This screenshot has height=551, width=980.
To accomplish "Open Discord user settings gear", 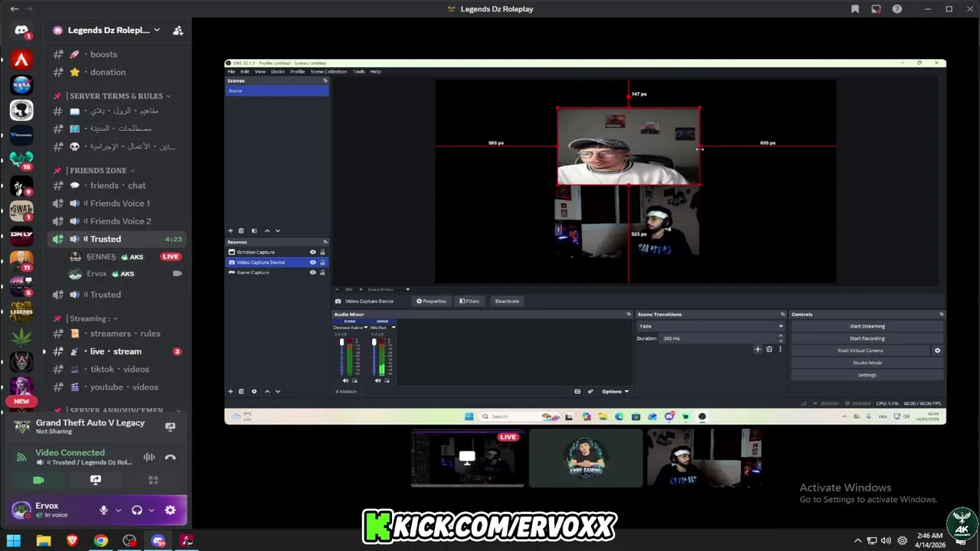I will (170, 510).
